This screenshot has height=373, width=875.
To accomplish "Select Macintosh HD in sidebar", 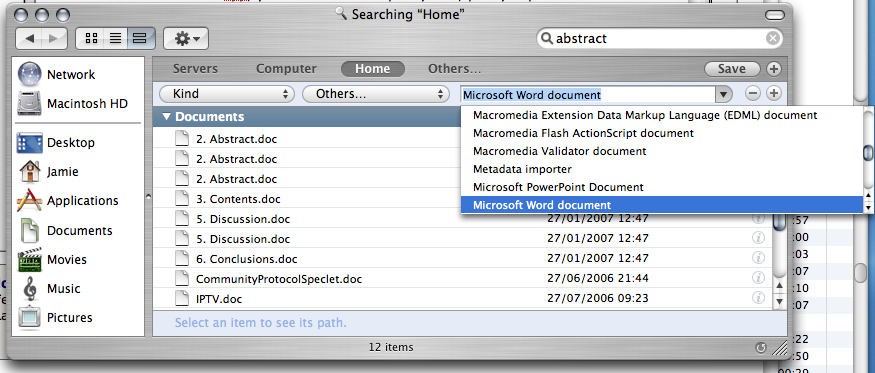I will tap(73, 103).
